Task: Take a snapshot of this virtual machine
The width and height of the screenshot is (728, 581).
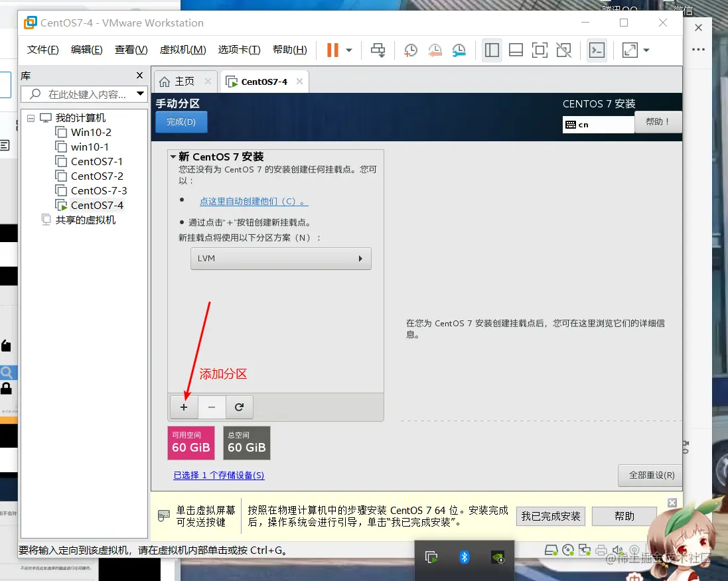Action: click(x=410, y=50)
